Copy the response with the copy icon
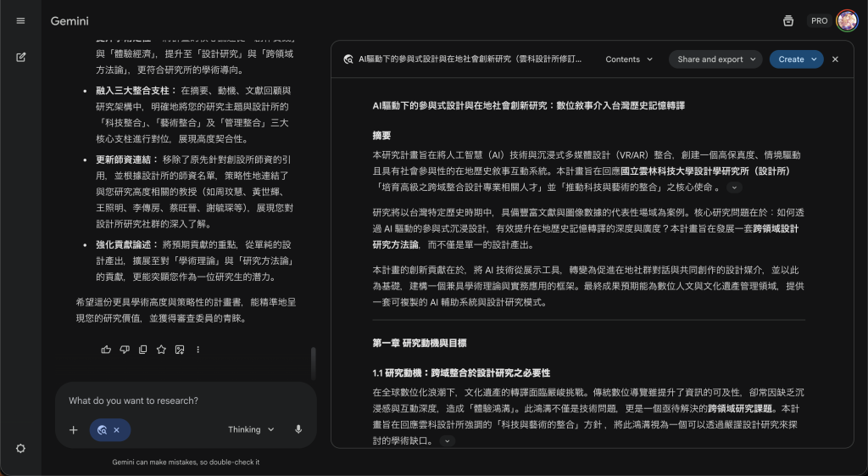 [x=142, y=350]
